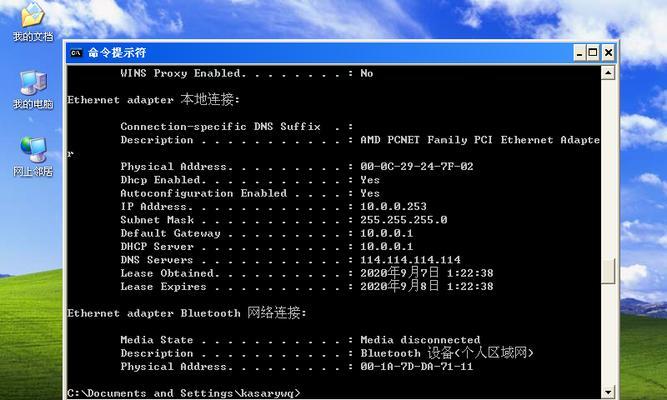Select the 网上邻居 desktop icon

pyautogui.click(x=33, y=157)
